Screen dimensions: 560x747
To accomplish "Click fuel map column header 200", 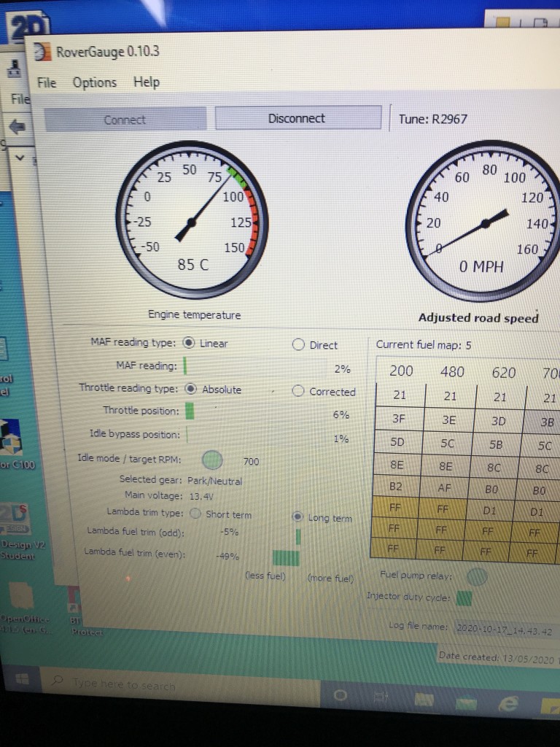I will click(x=401, y=371).
